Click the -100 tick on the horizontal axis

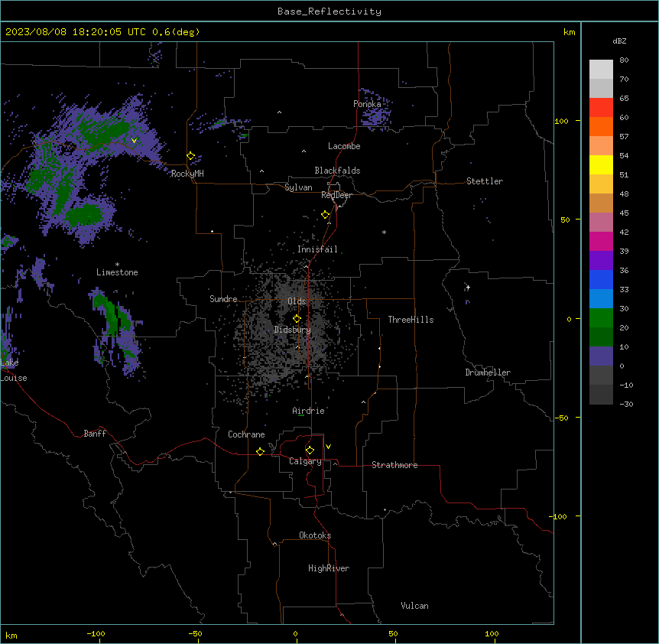(x=96, y=633)
